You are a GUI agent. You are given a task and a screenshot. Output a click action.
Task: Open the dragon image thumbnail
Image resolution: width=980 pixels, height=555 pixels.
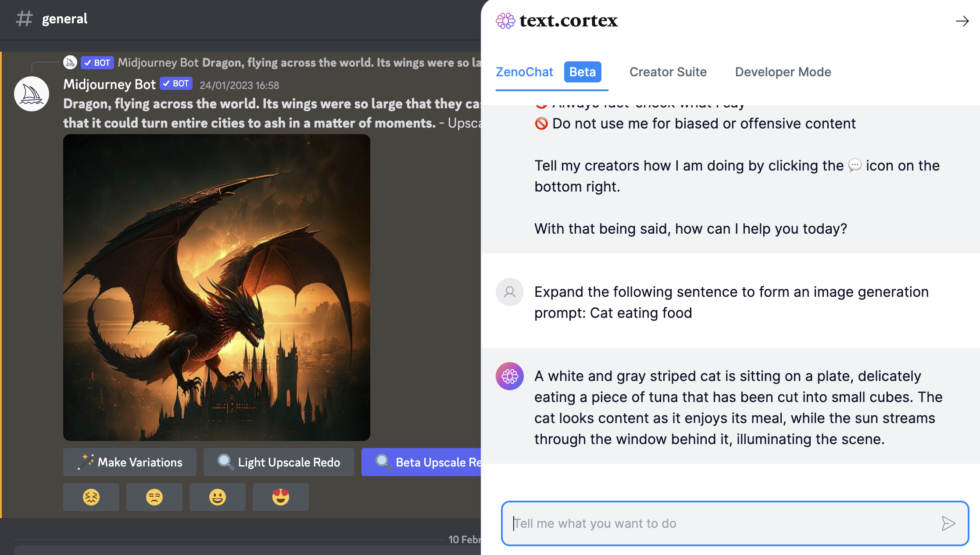(x=216, y=287)
